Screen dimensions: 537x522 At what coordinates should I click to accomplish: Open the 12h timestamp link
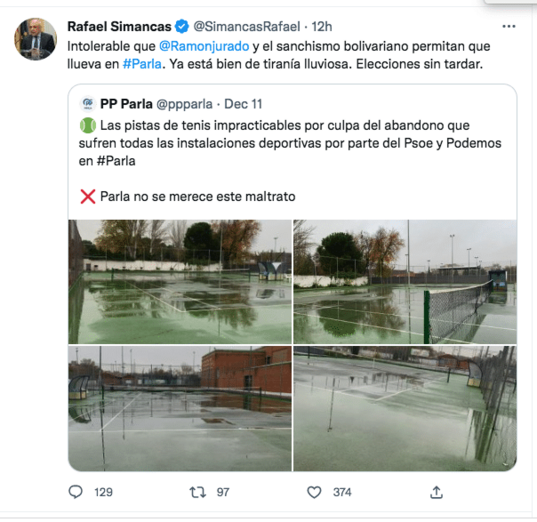tap(322, 26)
